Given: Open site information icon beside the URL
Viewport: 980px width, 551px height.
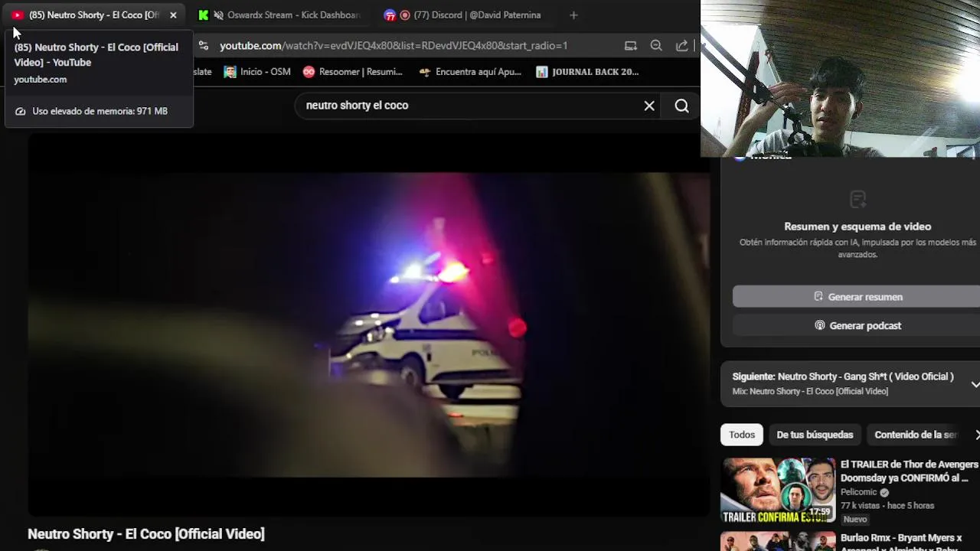Looking at the screenshot, I should (203, 46).
